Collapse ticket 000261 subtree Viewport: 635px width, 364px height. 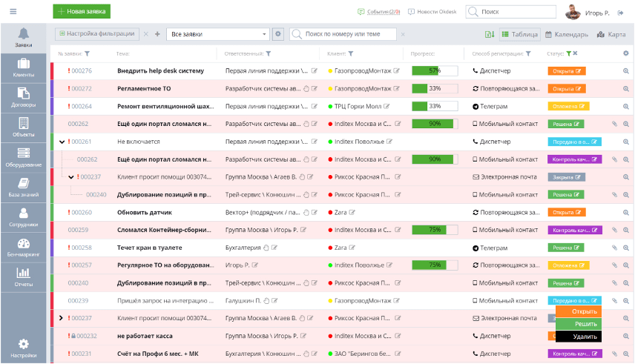(62, 142)
